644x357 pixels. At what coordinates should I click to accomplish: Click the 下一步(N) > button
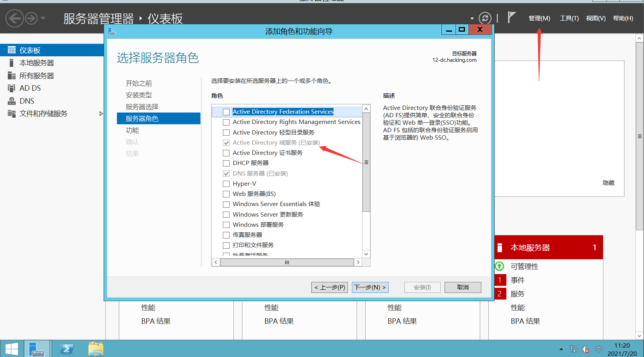tap(370, 287)
